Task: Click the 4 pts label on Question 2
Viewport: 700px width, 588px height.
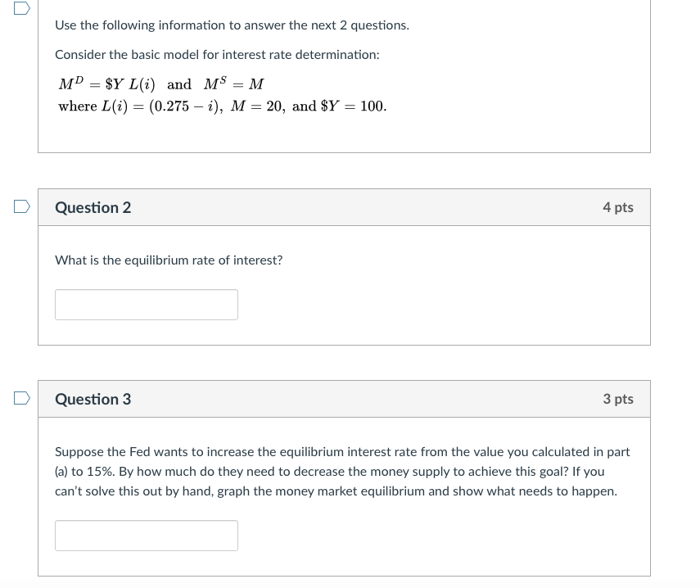Action: click(618, 207)
